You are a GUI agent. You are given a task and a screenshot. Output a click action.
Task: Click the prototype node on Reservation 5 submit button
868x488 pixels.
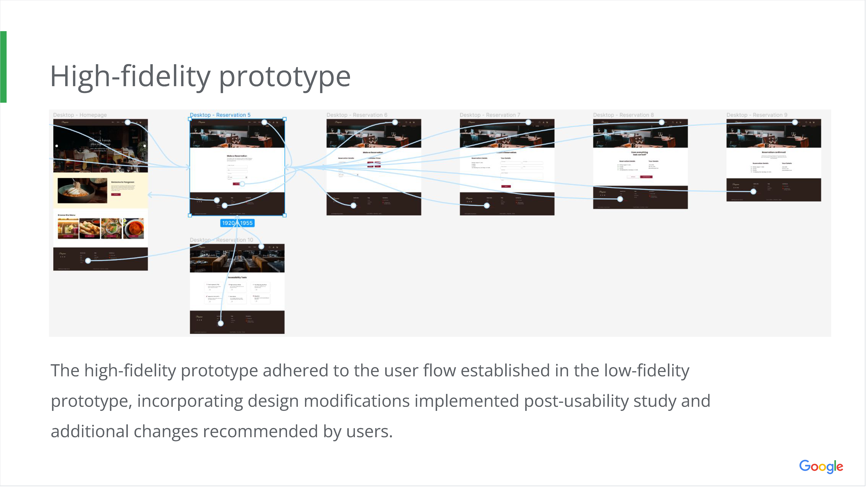[x=242, y=184]
